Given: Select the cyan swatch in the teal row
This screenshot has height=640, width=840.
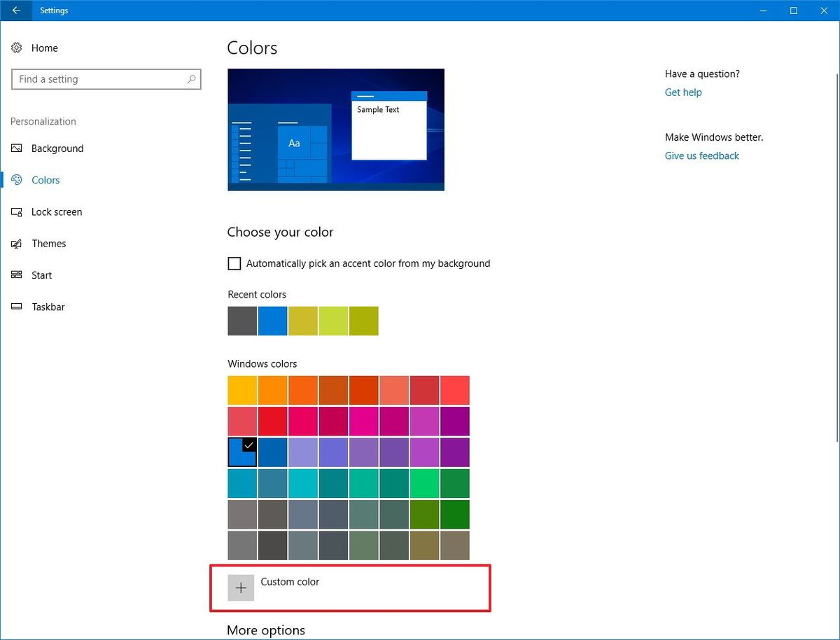Looking at the screenshot, I should click(303, 483).
